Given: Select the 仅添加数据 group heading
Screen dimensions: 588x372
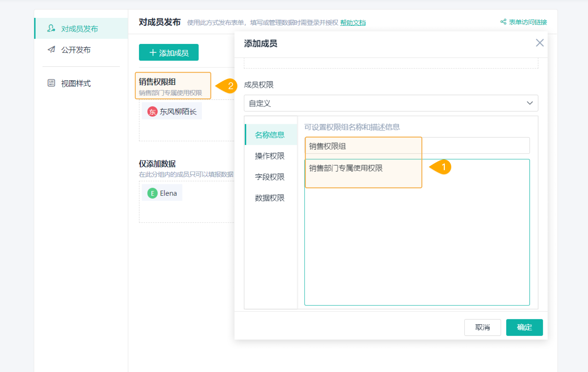Looking at the screenshot, I should point(157,163).
